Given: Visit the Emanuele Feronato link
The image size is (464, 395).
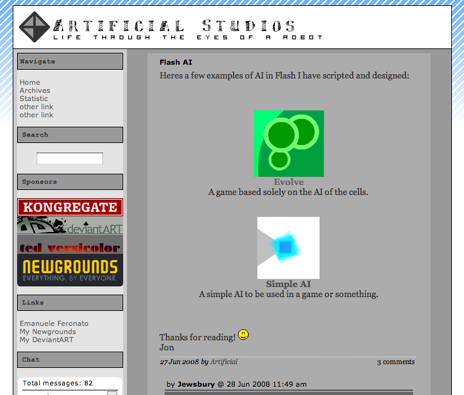Looking at the screenshot, I should (x=54, y=323).
